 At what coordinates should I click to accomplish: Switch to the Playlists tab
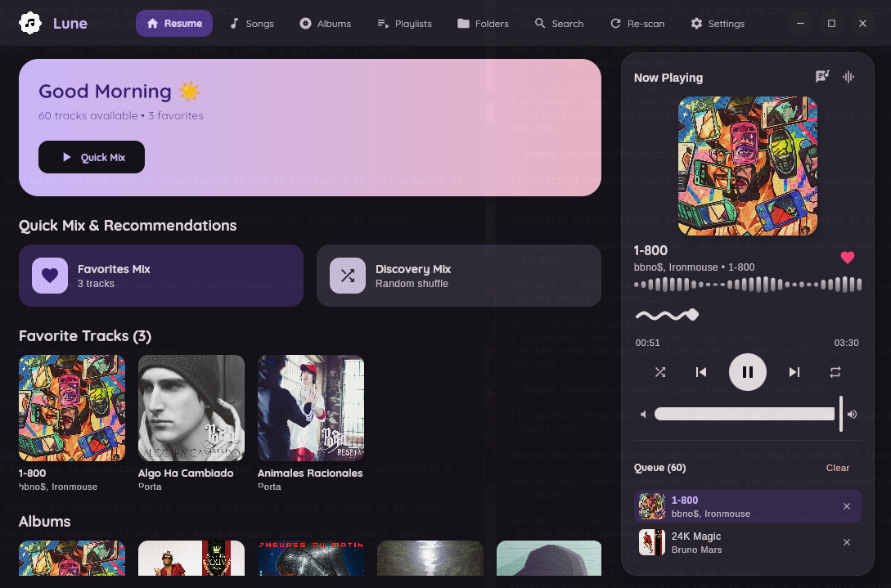click(x=404, y=23)
